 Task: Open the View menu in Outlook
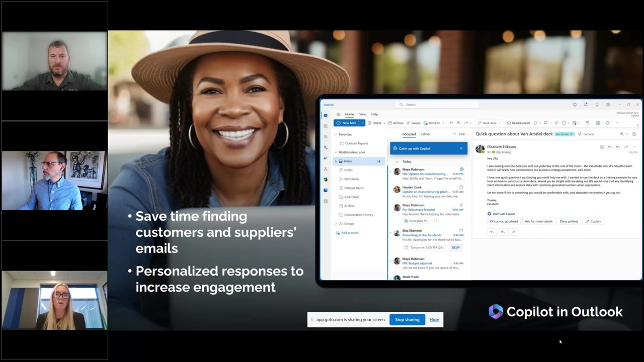coord(362,114)
